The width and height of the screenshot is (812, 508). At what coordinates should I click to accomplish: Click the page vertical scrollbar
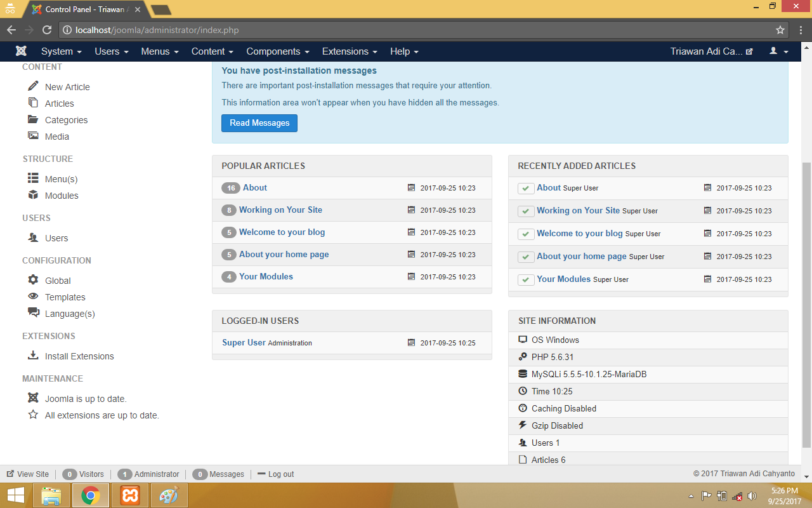point(806,305)
